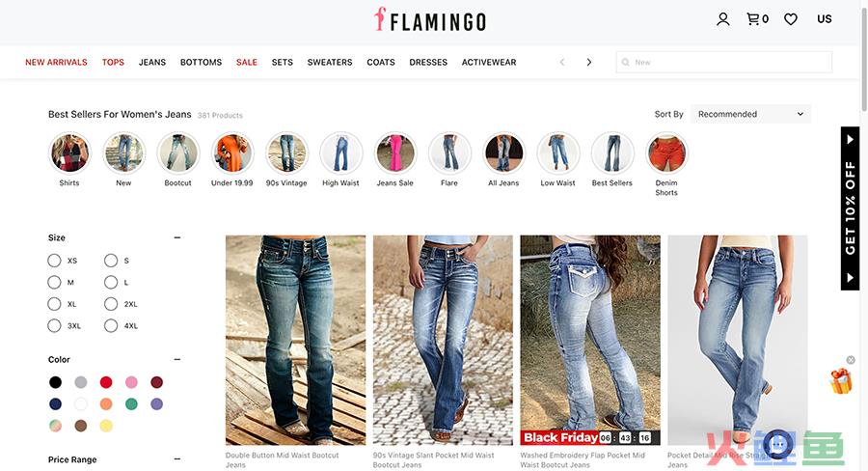Click the next arrow in category navigation
The image size is (868, 471).
pyautogui.click(x=589, y=62)
